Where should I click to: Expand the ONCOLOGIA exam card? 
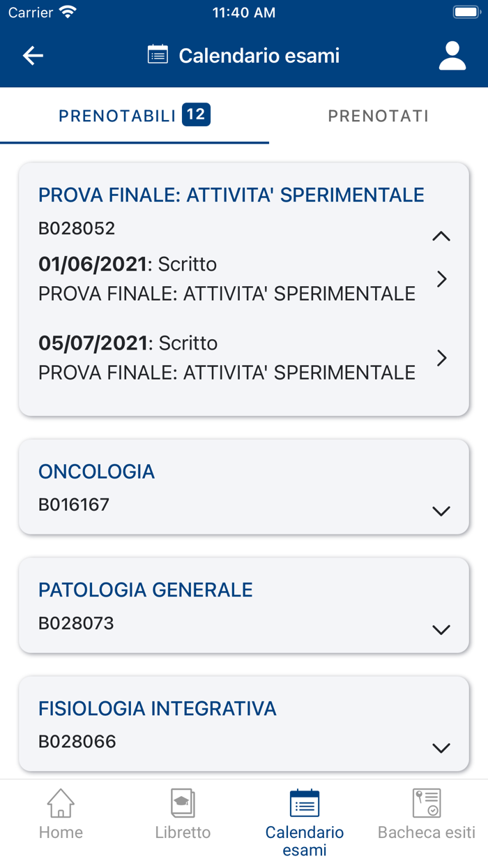(441, 511)
